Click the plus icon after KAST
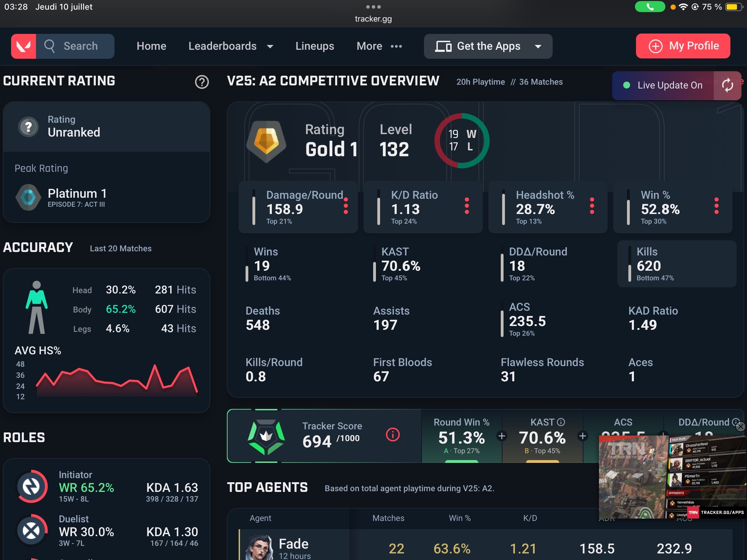This screenshot has height=560, width=747. click(x=583, y=436)
